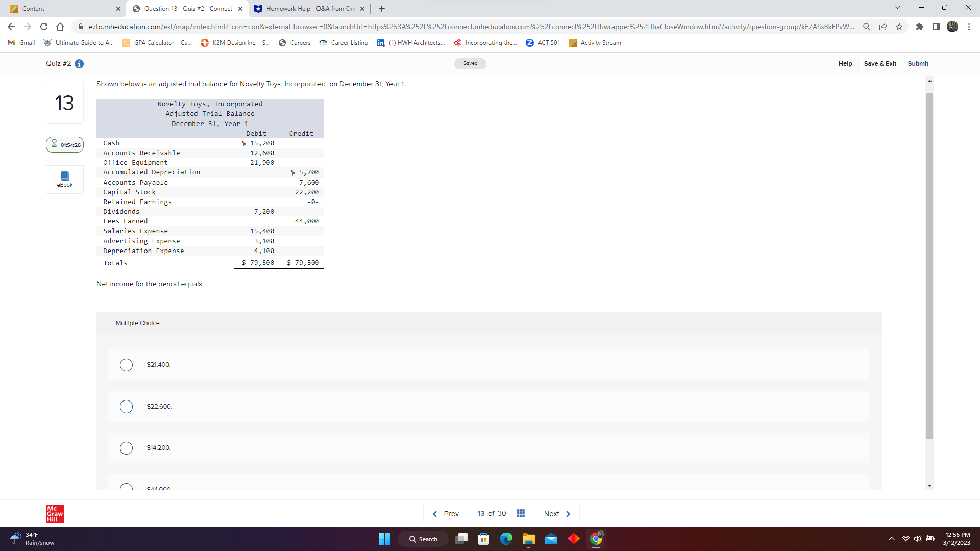Bookmark this page with star icon
980x551 pixels.
[x=899, y=27]
